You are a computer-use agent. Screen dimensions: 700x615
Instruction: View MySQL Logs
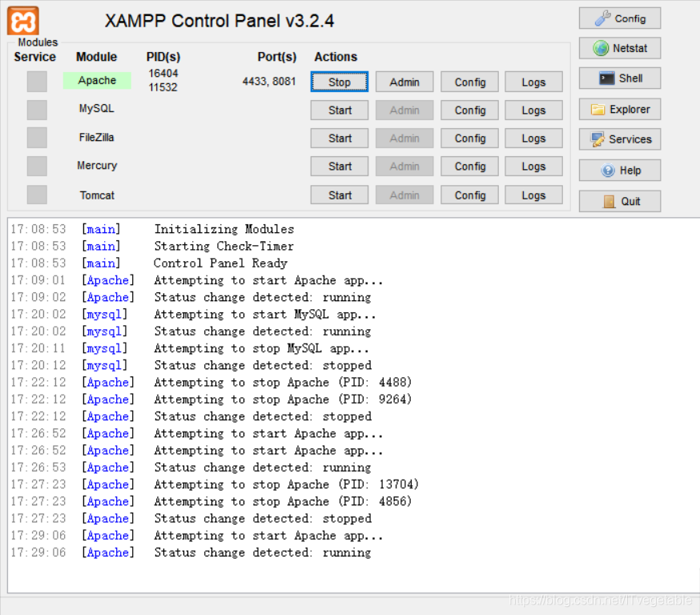[533, 111]
